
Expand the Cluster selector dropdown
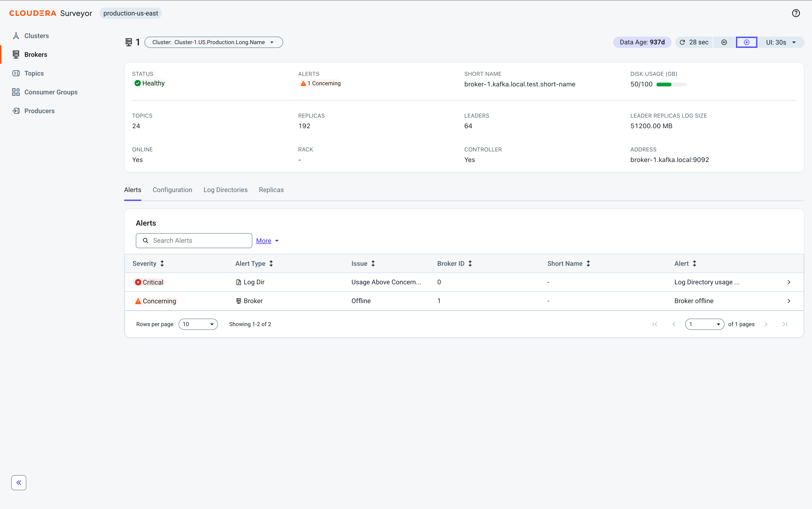(214, 42)
